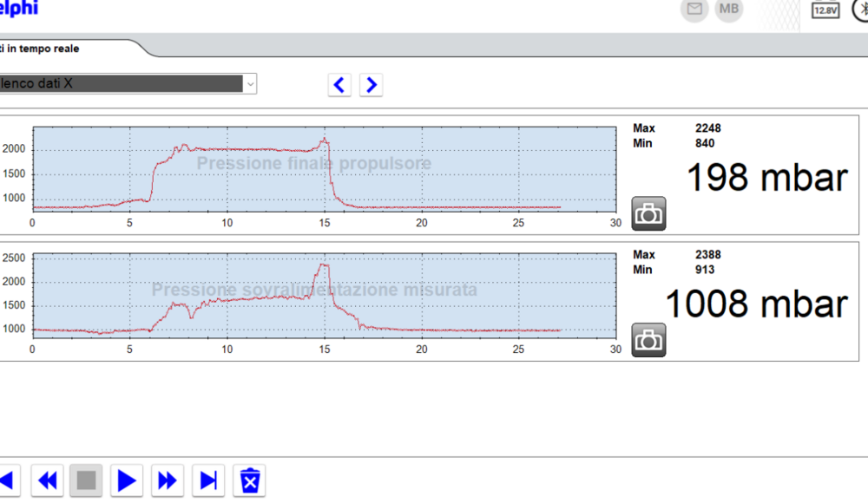
Task: Navigate to next page with right arrow
Action: [371, 84]
